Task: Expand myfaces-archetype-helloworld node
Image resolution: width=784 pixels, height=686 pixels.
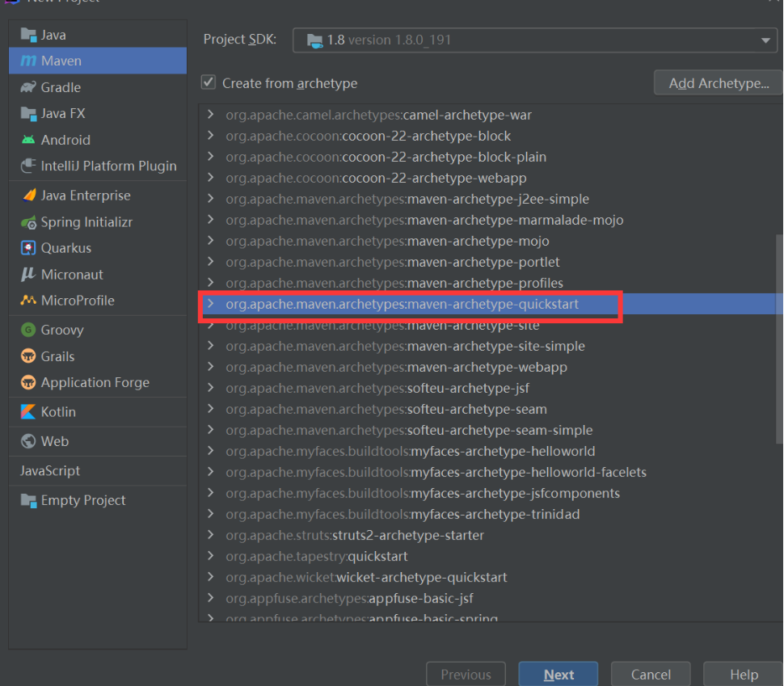Action: (x=211, y=451)
